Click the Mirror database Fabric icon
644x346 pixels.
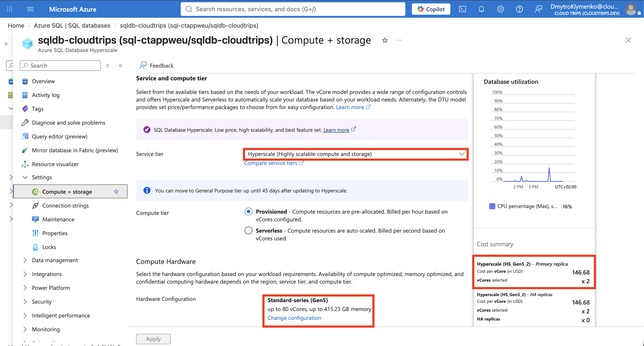coord(25,150)
